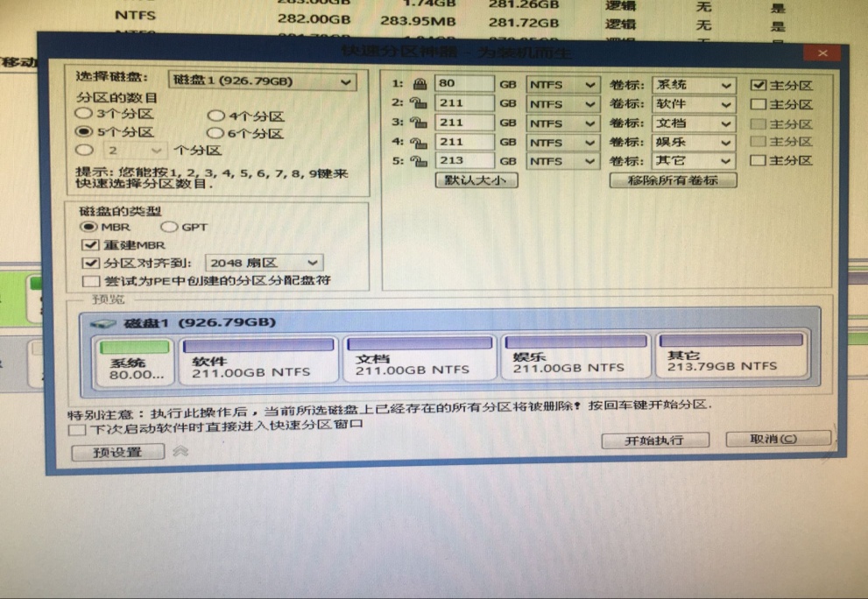Click the disk icon next to 磁盘1 preview
This screenshot has height=599, width=868.
[x=102, y=323]
